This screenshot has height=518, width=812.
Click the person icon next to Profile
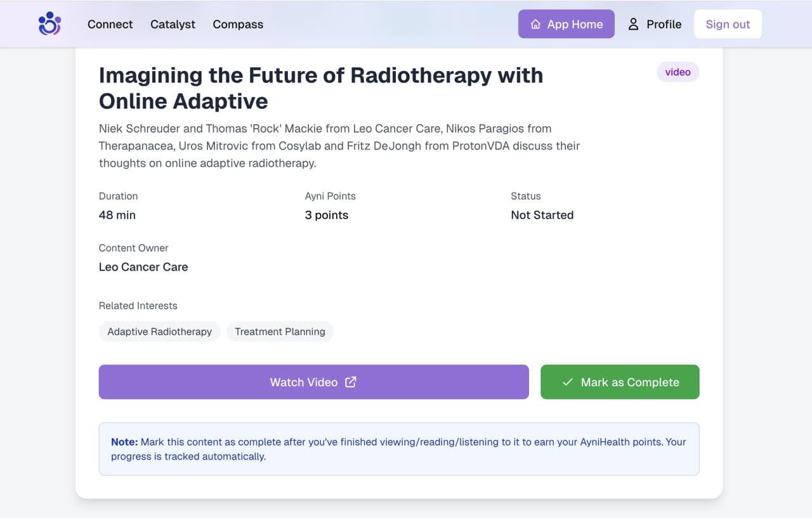pos(632,23)
